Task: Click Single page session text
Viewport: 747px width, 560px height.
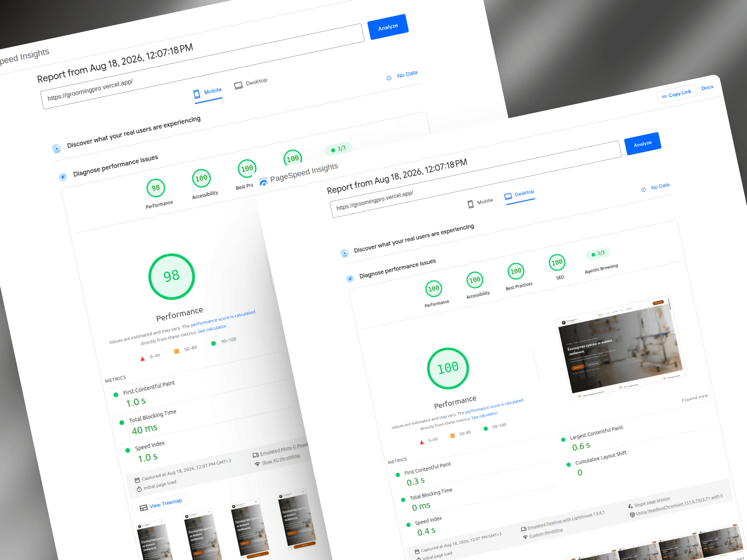Action: tap(652, 502)
